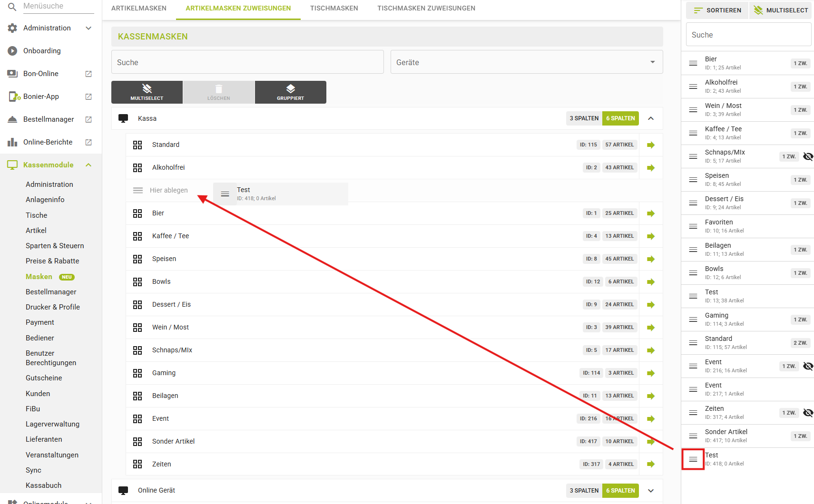Click the drag handle next to Gaming
814x504 pixels.
[693, 320]
